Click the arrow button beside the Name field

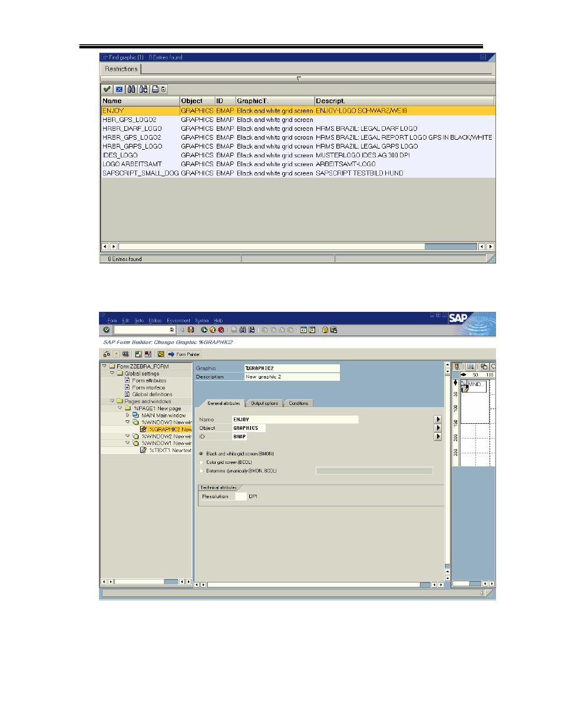tap(438, 420)
